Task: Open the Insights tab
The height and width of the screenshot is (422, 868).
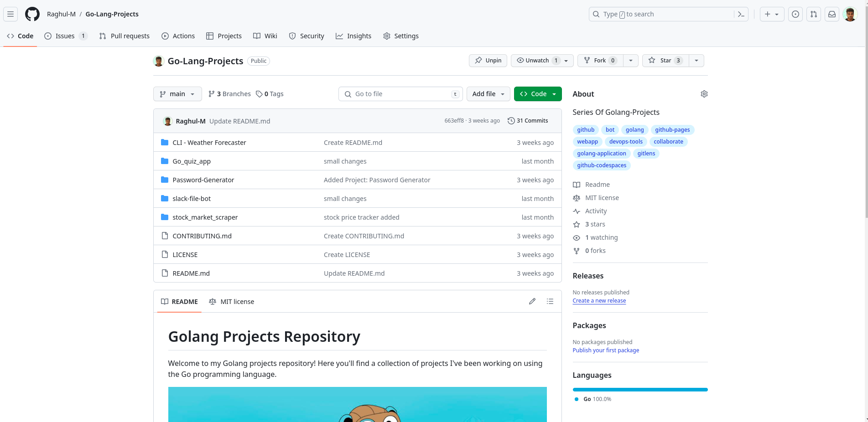Action: 353,36
